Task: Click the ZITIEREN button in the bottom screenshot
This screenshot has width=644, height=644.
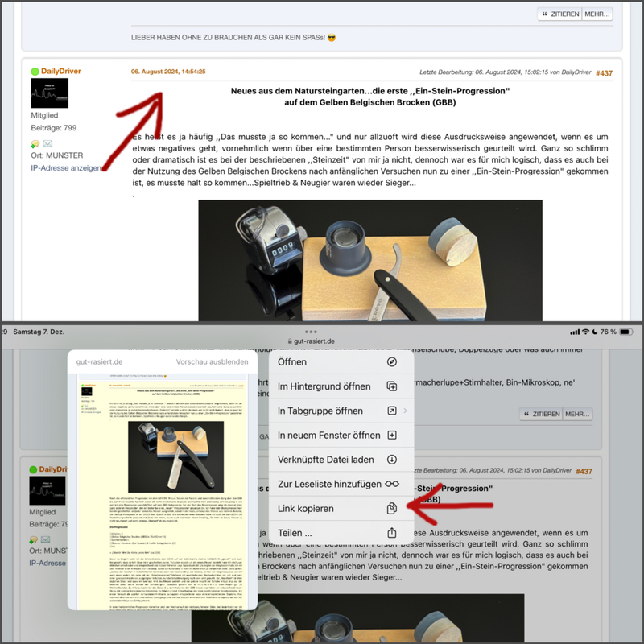Action: pos(542,414)
